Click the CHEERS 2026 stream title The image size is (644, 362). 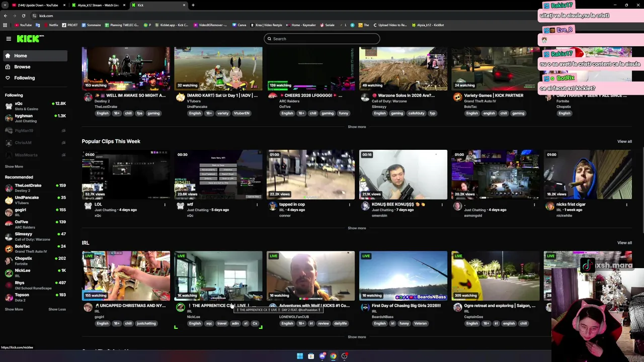click(x=311, y=95)
